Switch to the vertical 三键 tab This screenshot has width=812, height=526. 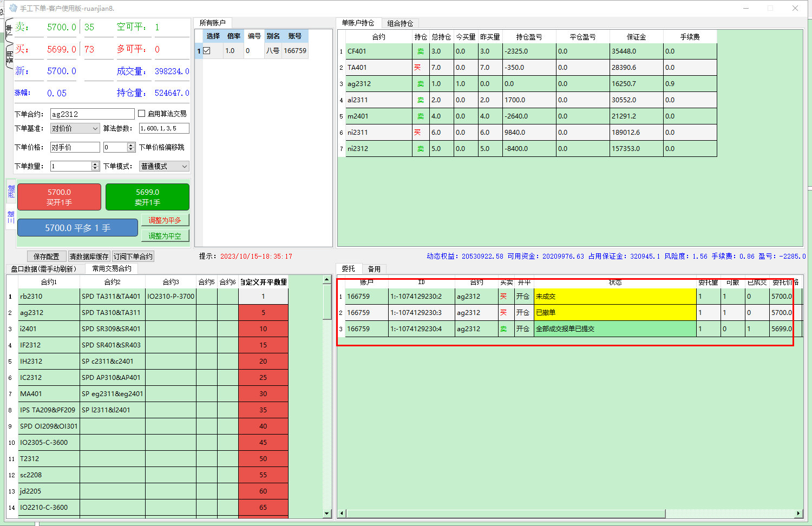[x=11, y=217]
